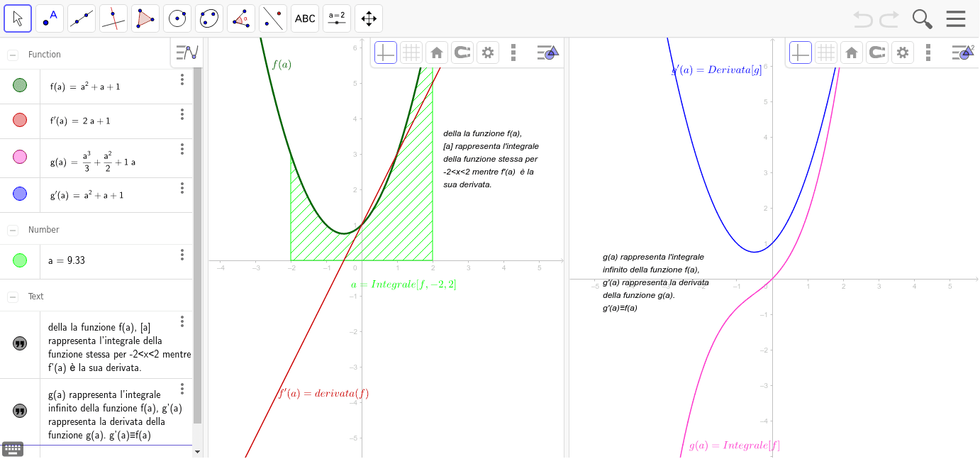This screenshot has width=980, height=459.
Task: Collapse the Function section
Action: click(13, 55)
